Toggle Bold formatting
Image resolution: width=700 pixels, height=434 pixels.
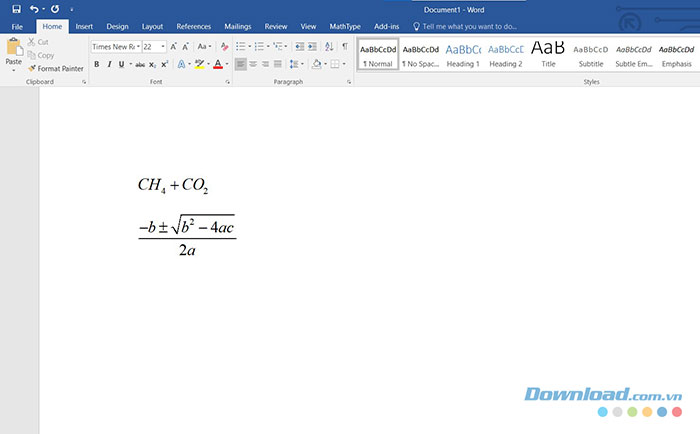[x=97, y=64]
